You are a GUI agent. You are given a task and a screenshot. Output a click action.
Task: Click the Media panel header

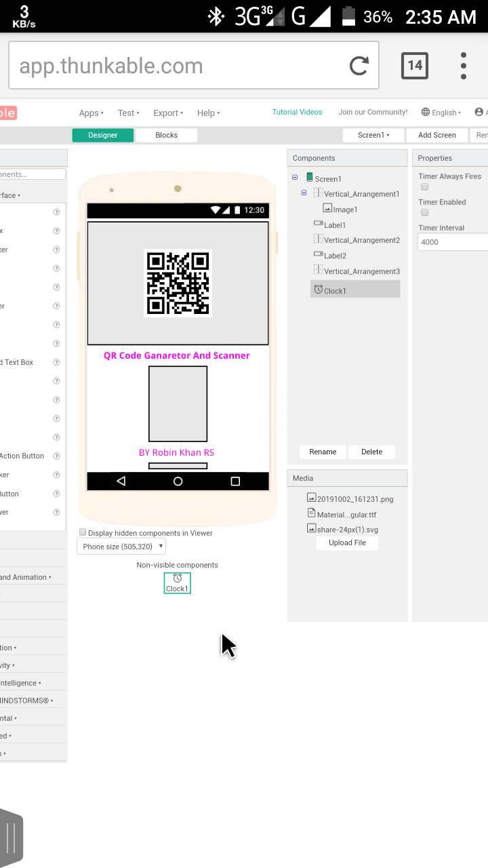click(x=347, y=478)
